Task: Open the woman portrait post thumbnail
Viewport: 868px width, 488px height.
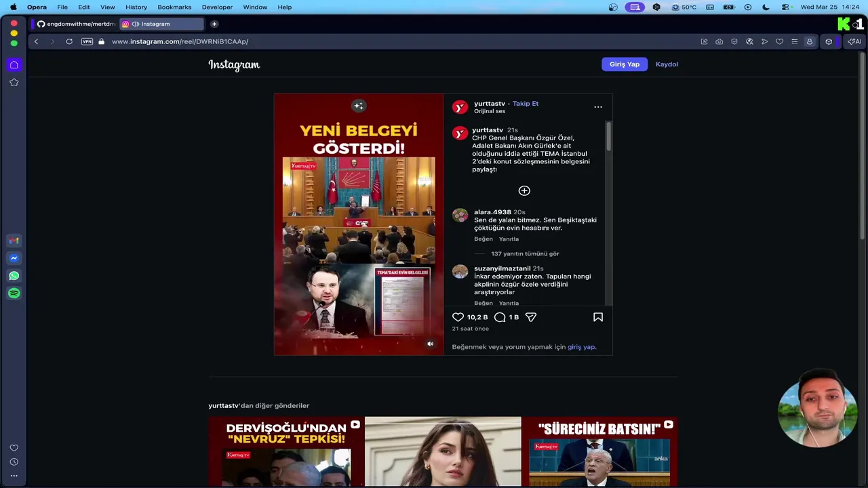Action: 443,451
